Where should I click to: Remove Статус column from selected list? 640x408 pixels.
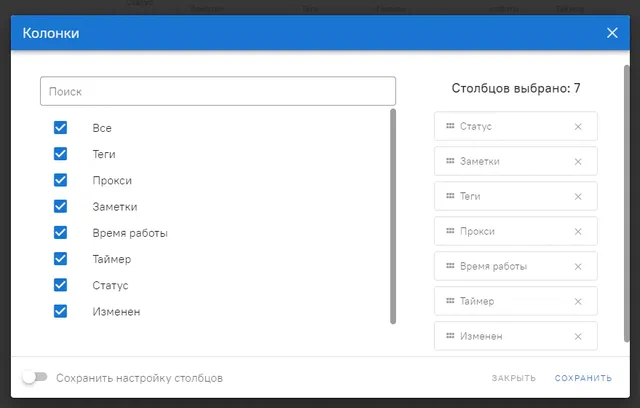[x=578, y=127]
